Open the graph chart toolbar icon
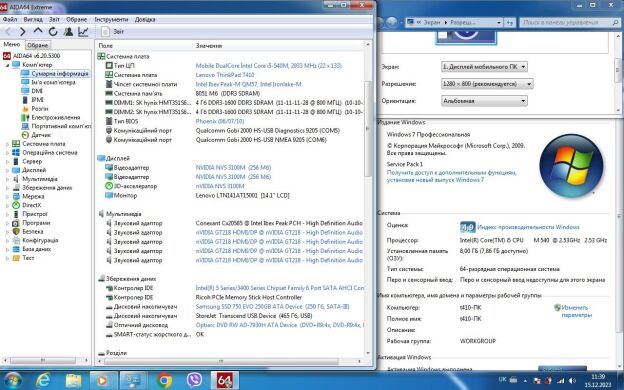The height and width of the screenshot is (390, 624). tap(83, 31)
